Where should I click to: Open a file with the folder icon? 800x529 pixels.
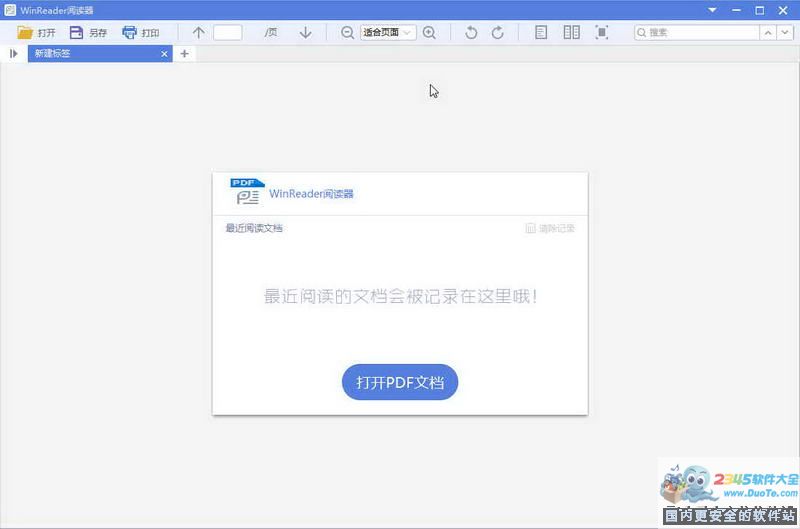(x=24, y=33)
